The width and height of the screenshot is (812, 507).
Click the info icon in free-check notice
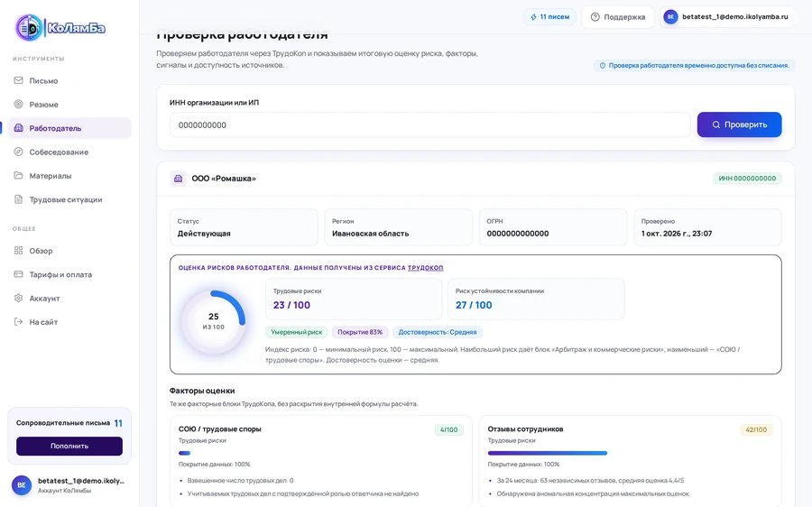[603, 66]
